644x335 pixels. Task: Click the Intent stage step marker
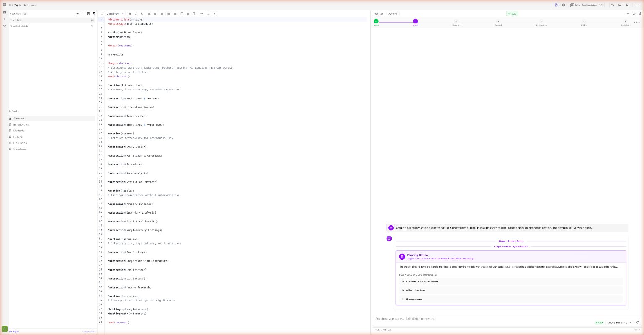pos(415,21)
